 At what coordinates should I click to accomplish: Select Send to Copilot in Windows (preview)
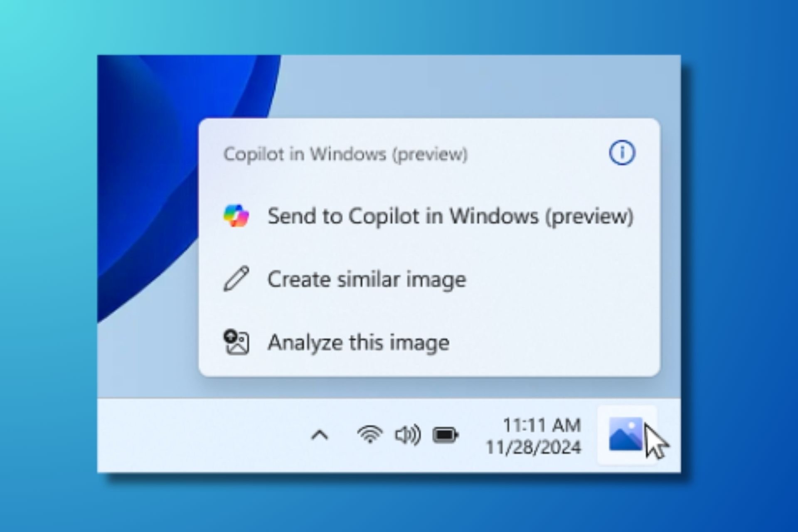point(429,216)
